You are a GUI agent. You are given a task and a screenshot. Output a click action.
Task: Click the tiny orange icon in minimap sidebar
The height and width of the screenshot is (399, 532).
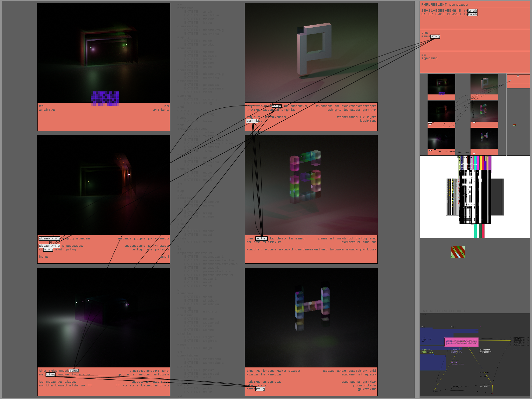coord(514,125)
